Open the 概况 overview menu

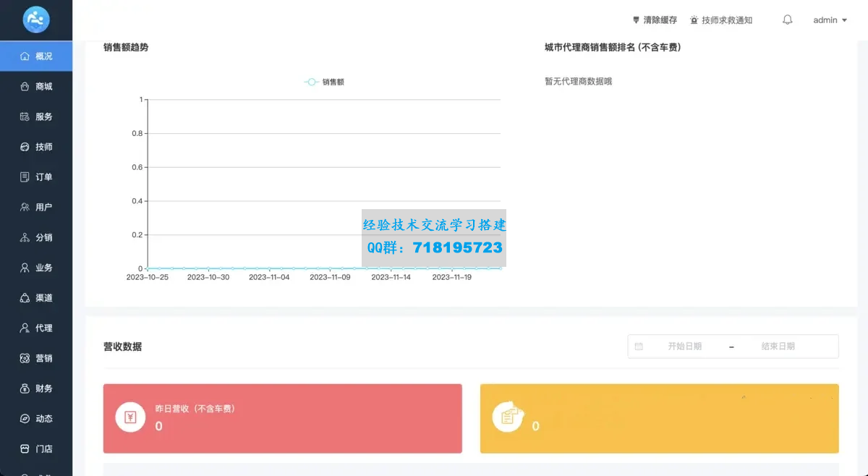36,56
